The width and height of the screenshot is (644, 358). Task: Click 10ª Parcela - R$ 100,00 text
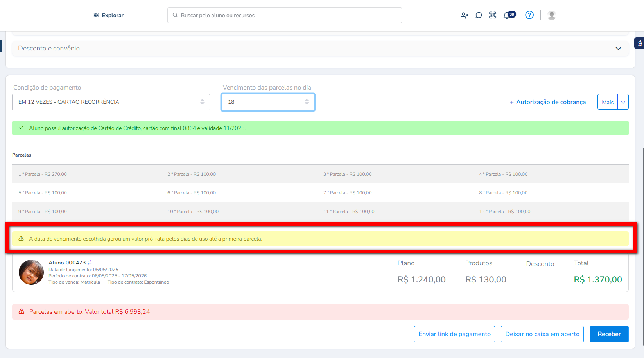(193, 212)
